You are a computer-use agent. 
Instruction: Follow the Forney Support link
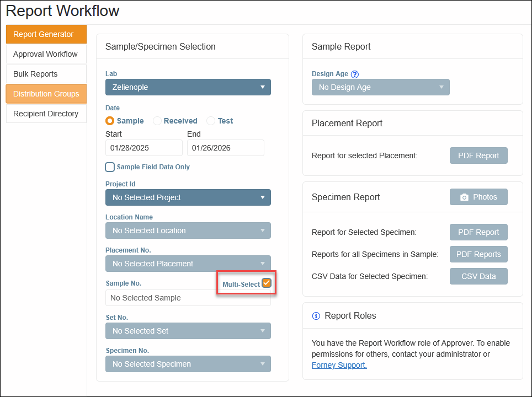coord(339,365)
